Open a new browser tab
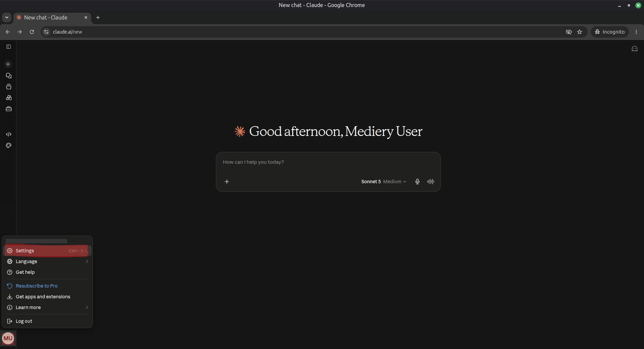The width and height of the screenshot is (644, 349). pos(98,17)
